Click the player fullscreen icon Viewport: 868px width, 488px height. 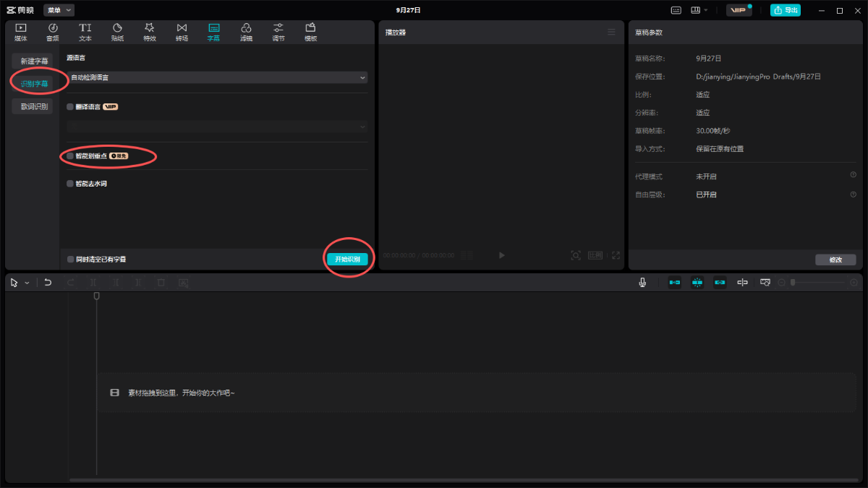[616, 255]
